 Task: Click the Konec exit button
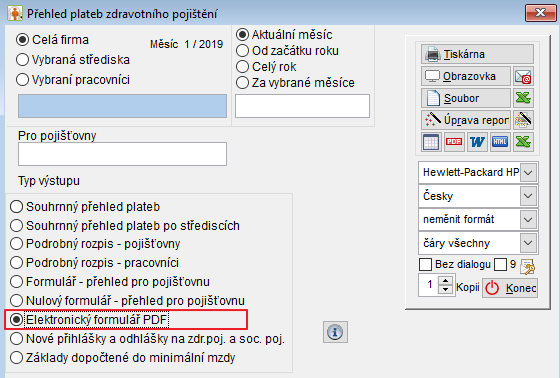(510, 288)
